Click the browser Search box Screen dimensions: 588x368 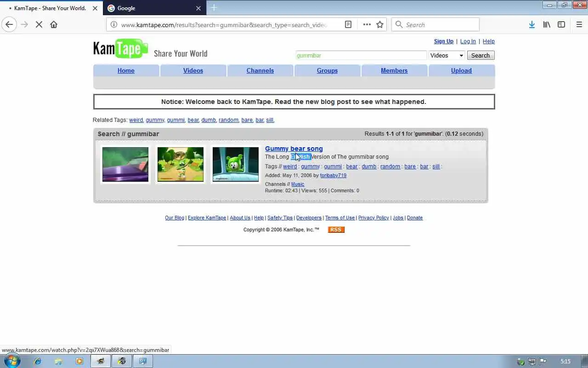[435, 25]
